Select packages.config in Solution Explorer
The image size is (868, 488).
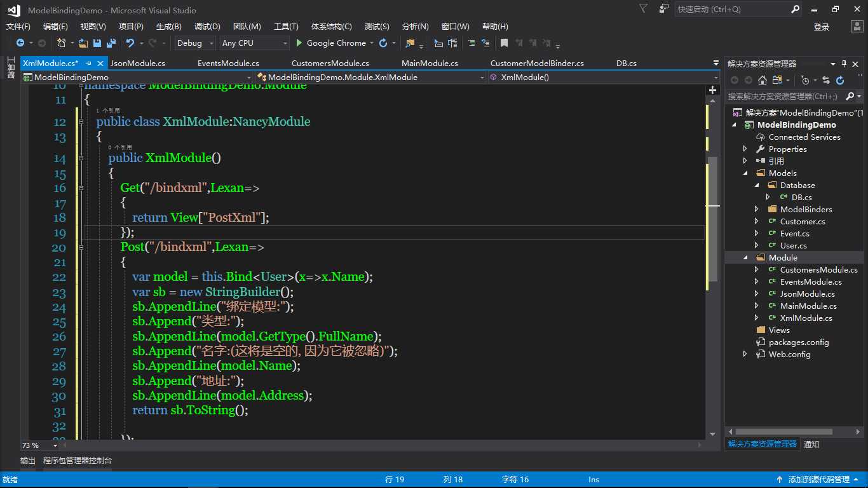point(799,342)
